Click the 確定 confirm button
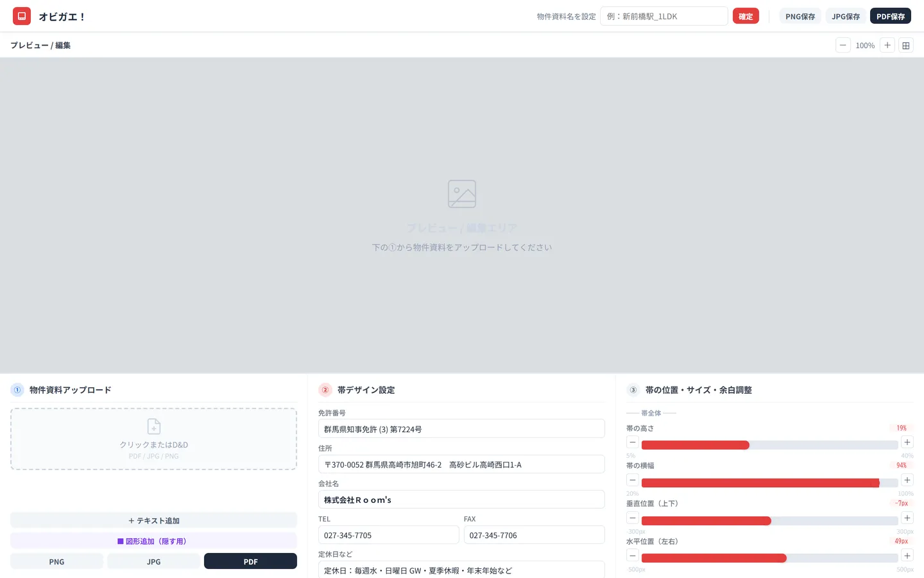Image resolution: width=924 pixels, height=578 pixels. tap(746, 16)
